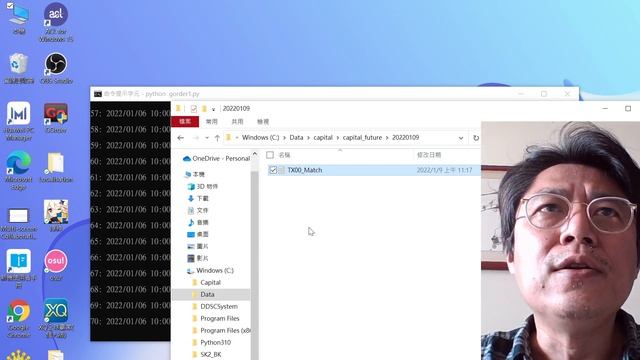
Task: Click the OneDrive cloud icon in sidebar
Action: coord(187,158)
